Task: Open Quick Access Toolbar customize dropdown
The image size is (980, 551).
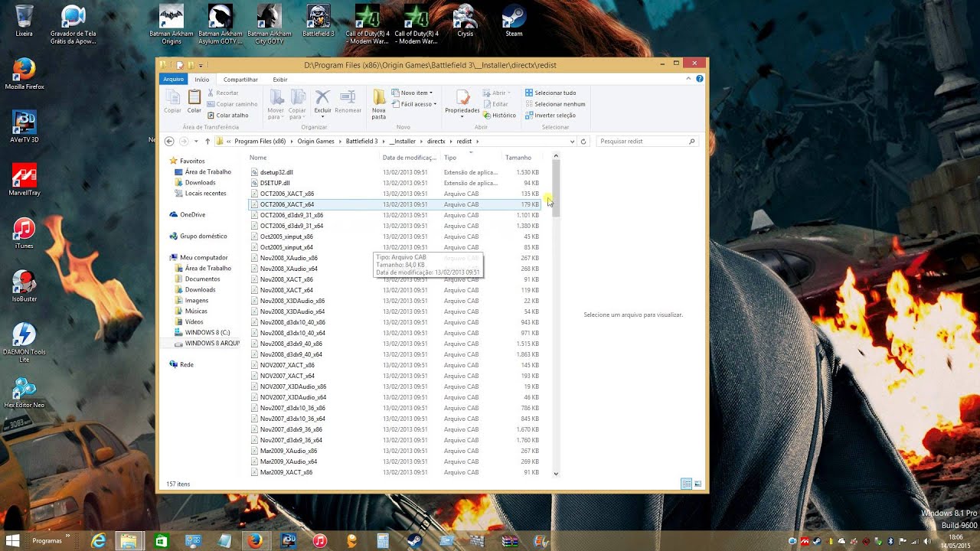Action: [x=201, y=66]
